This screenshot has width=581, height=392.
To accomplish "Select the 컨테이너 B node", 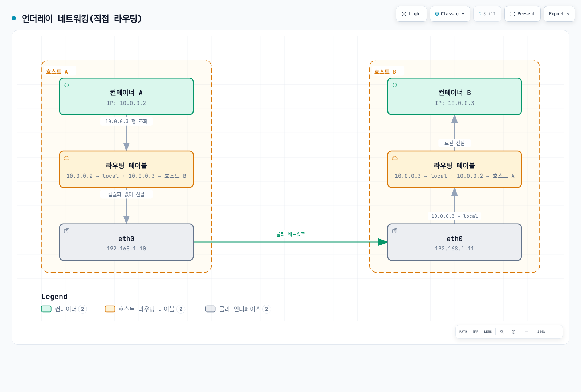I will [x=455, y=97].
